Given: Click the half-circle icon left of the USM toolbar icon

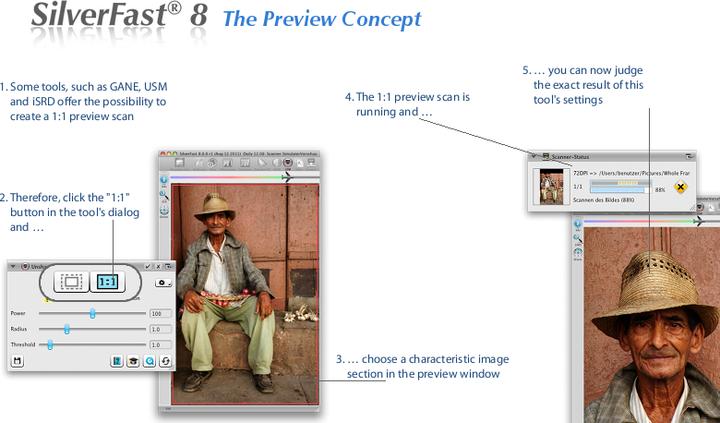Looking at the screenshot, I should (x=276, y=163).
